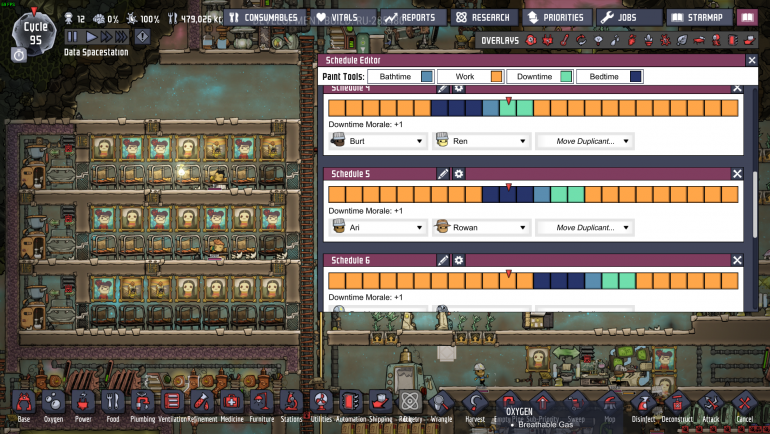Open Schedule 5 options gear
Viewport: 770px width, 434px height.
[x=459, y=174]
